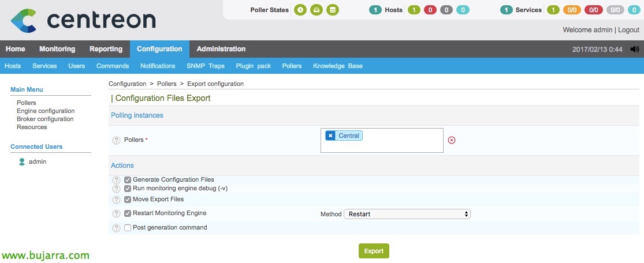
Task: Uncheck Move Export Files option
Action: (128, 200)
